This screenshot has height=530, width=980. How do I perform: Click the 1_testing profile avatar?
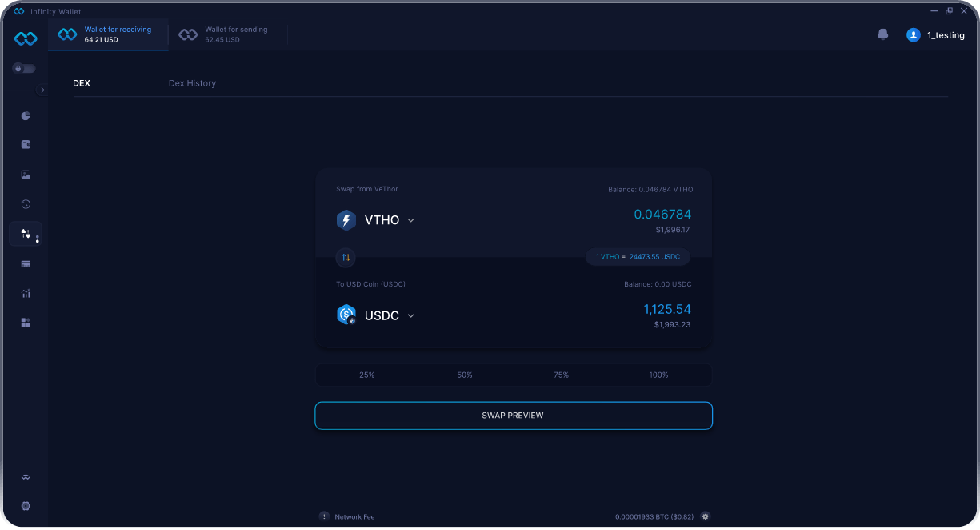[x=913, y=35]
